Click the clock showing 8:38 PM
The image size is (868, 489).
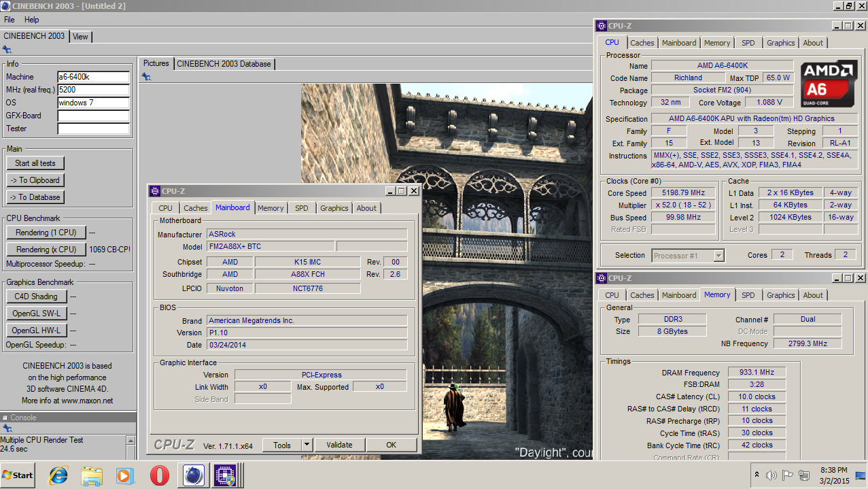pos(833,470)
